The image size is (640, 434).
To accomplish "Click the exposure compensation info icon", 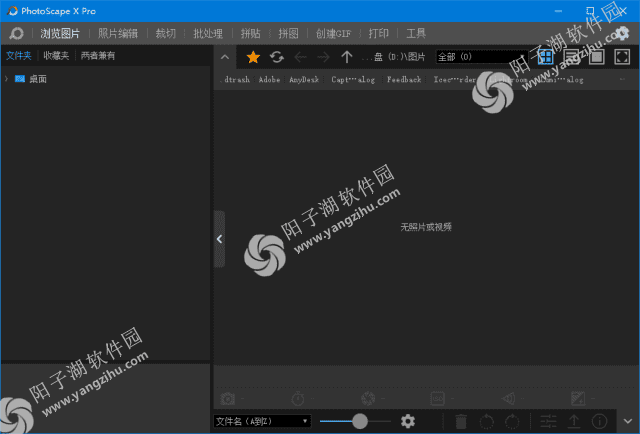I will pos(578,398).
